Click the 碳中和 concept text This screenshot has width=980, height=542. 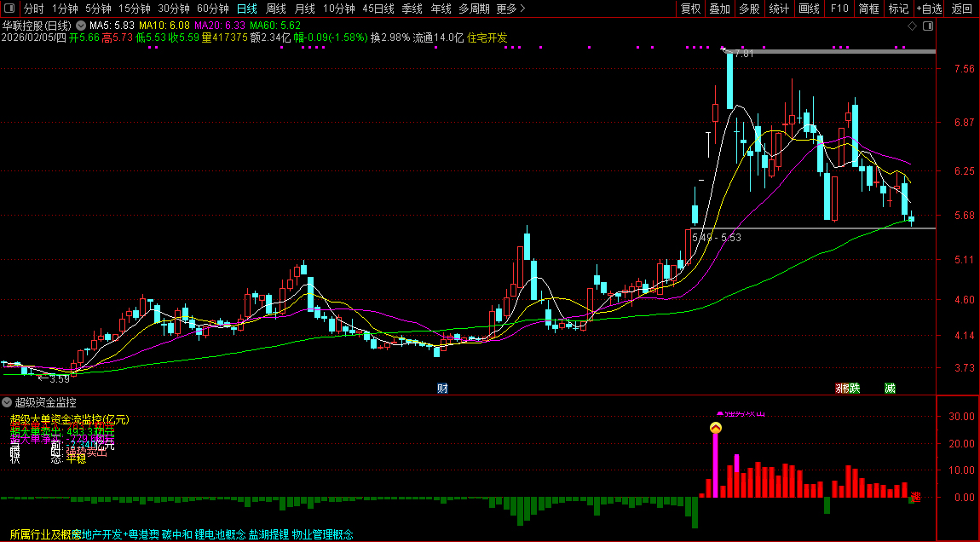tap(177, 534)
